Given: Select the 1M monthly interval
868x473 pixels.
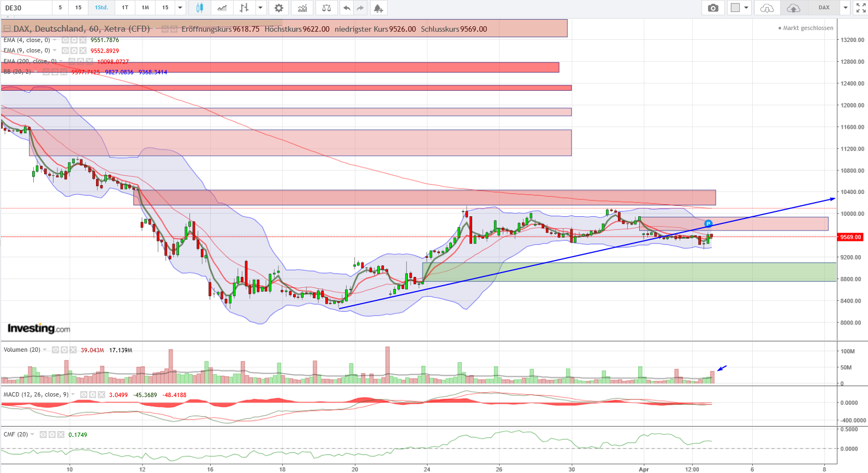Looking at the screenshot, I should tap(145, 8).
